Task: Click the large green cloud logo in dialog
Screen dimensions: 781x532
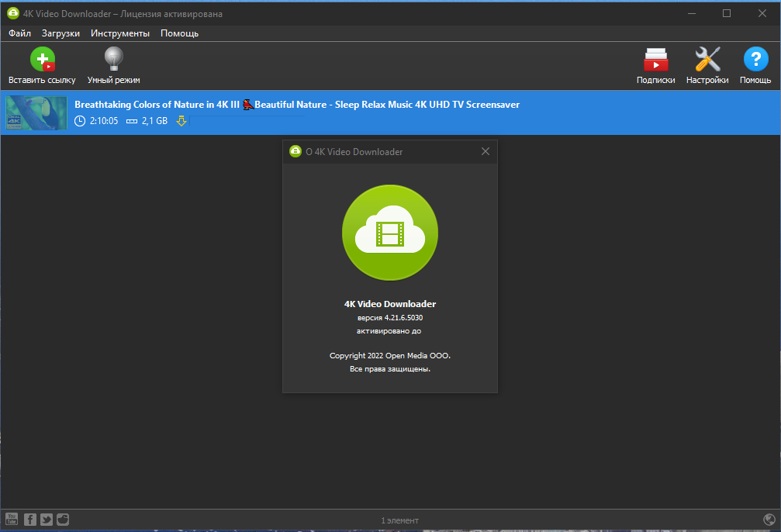Action: (390, 233)
